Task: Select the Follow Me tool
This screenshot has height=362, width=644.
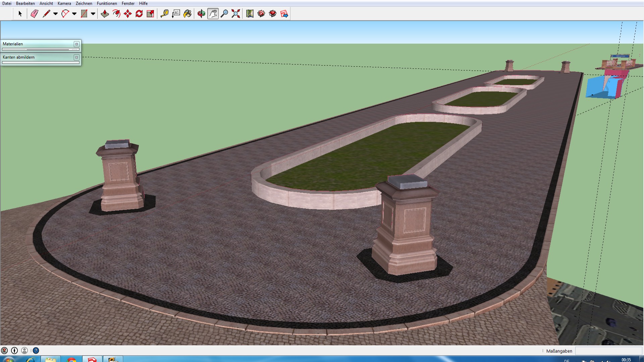Action: pyautogui.click(x=116, y=14)
